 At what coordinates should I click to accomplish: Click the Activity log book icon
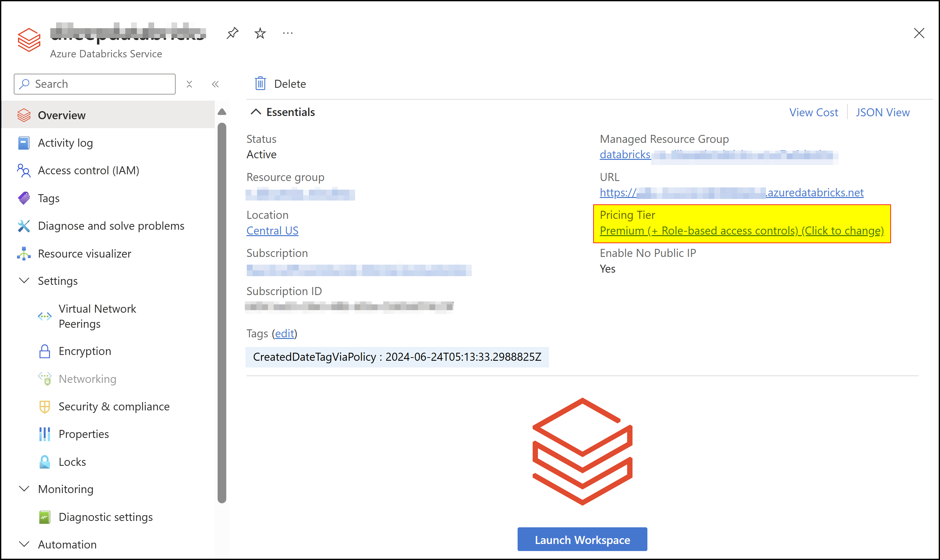[24, 143]
